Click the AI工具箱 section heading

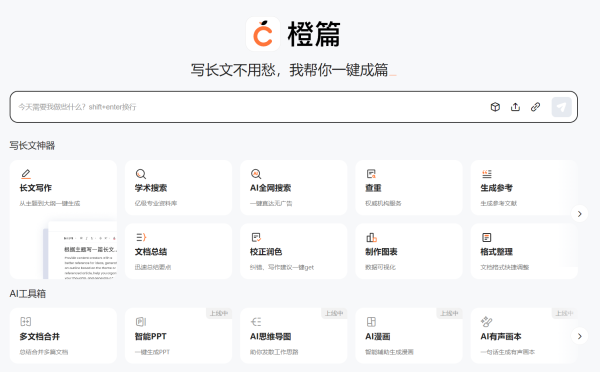click(28, 294)
